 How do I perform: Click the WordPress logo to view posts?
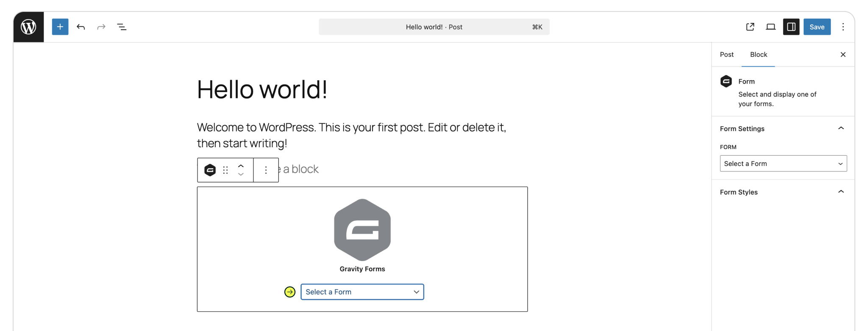[28, 27]
